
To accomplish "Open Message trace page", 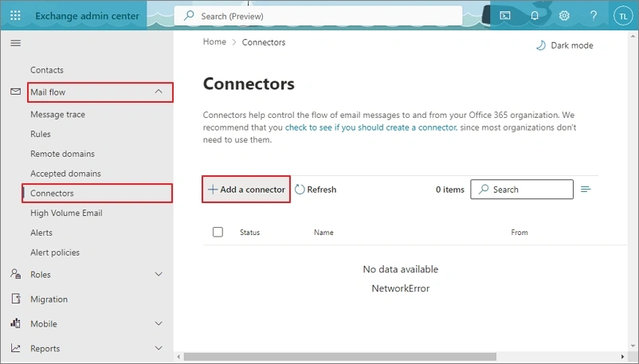I will (x=57, y=114).
